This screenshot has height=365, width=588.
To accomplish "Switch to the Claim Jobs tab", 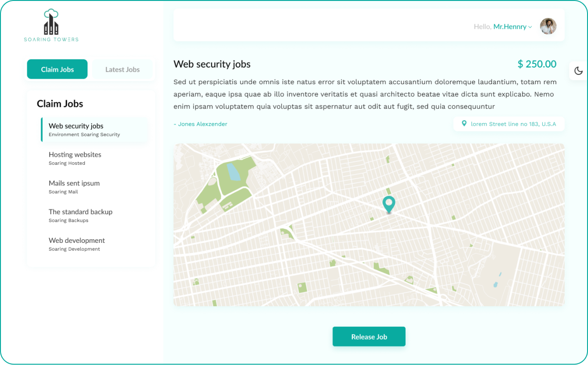I will 57,69.
